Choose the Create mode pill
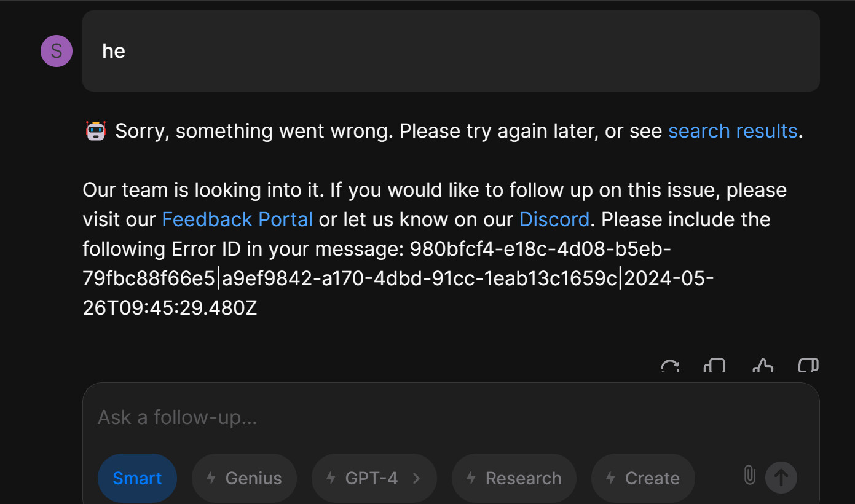This screenshot has width=855, height=504. coord(643,478)
